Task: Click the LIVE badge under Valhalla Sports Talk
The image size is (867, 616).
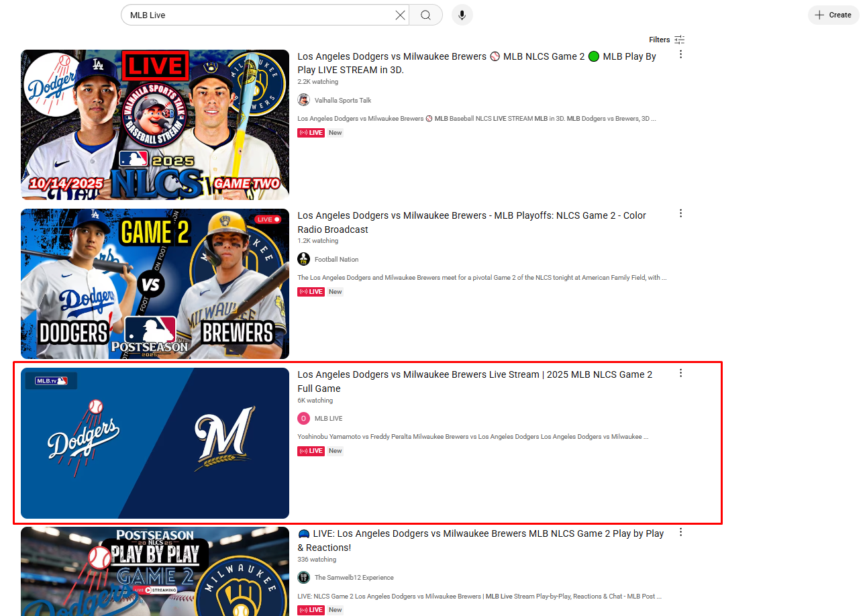Action: click(311, 133)
